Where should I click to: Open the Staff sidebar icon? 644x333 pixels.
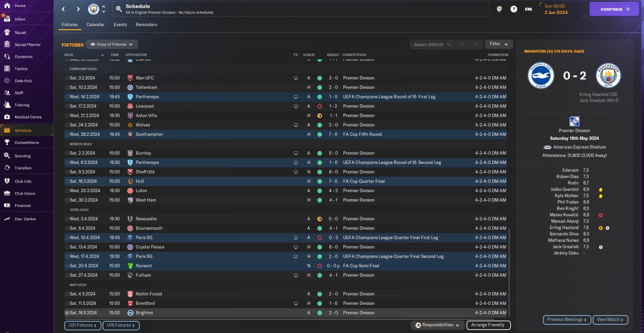(7, 93)
